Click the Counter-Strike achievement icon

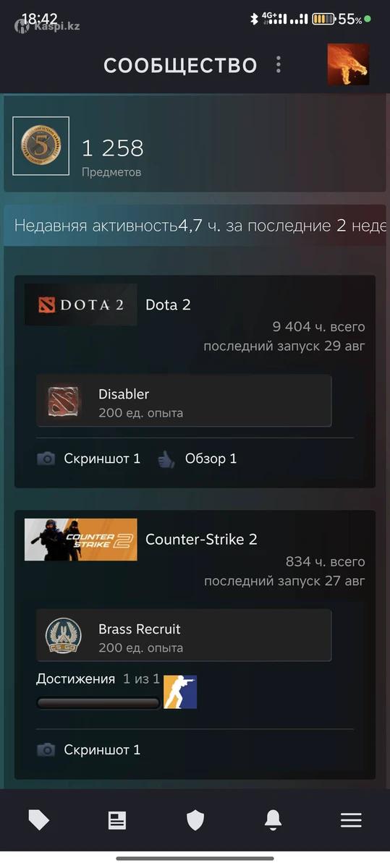(180, 692)
